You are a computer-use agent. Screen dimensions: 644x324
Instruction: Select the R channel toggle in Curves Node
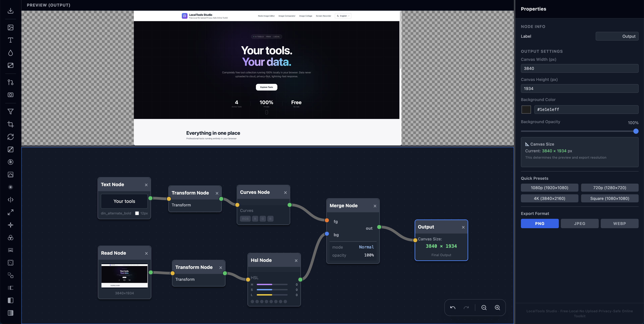tap(255, 219)
